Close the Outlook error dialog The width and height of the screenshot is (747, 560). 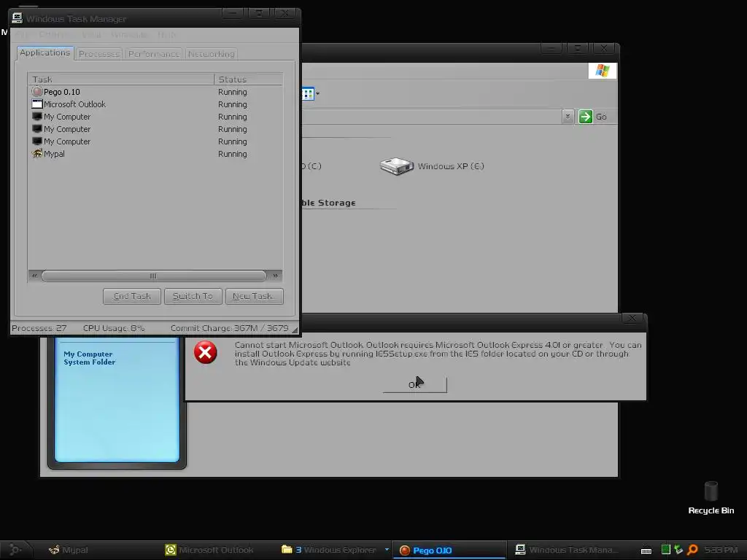tap(632, 318)
